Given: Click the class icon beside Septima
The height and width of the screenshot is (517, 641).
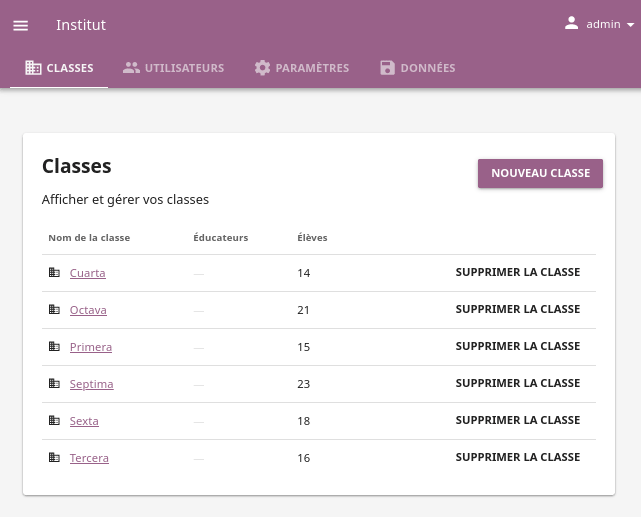Looking at the screenshot, I should [54, 383].
